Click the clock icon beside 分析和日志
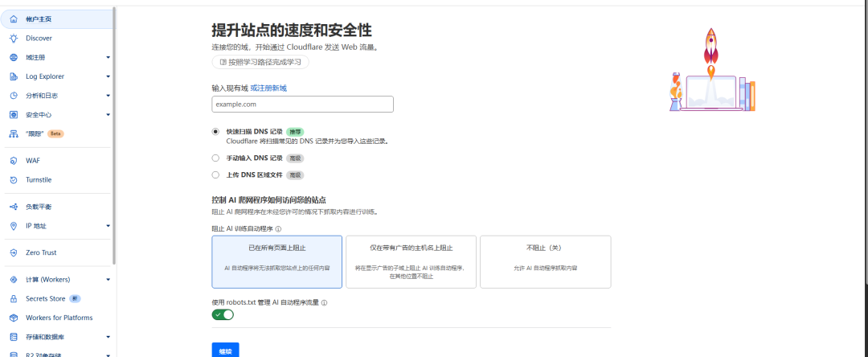This screenshot has width=868, height=357. (14, 96)
